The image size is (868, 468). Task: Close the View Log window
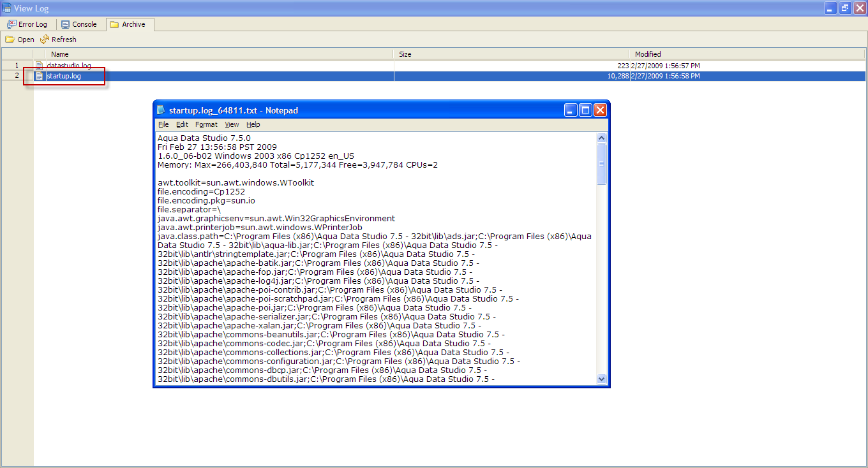(x=859, y=8)
